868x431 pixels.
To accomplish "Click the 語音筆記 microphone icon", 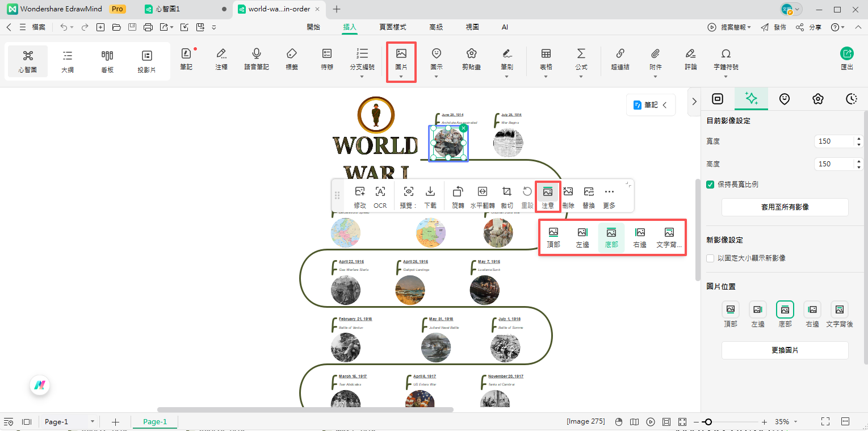I will [x=257, y=54].
